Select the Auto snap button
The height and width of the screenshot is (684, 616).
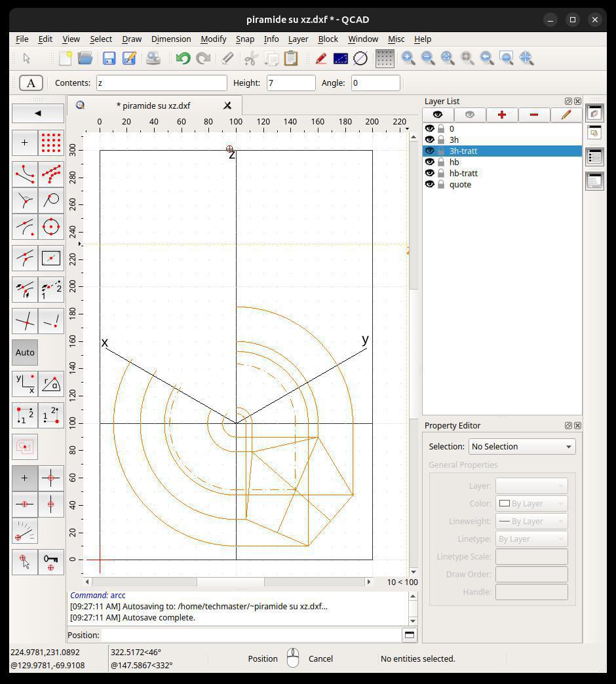coord(25,352)
